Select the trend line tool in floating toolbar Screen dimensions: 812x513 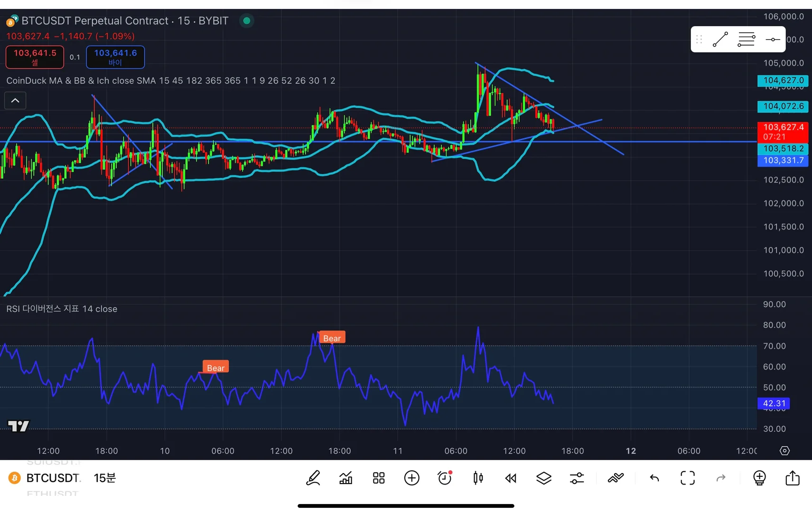(x=720, y=39)
